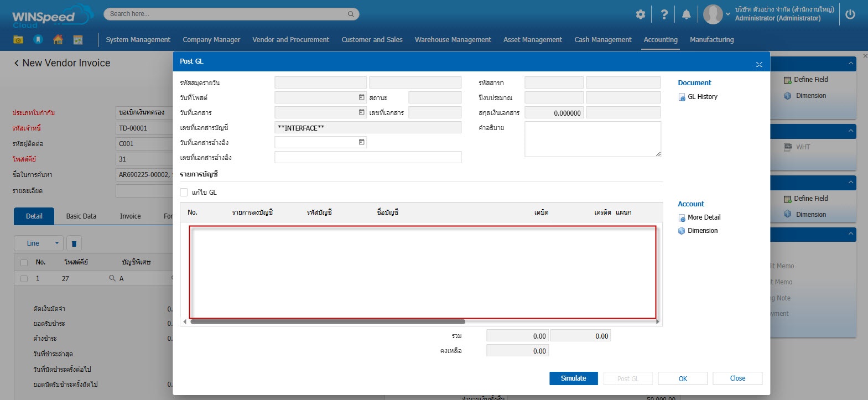
Task: Open the notifications bell
Action: 686,15
